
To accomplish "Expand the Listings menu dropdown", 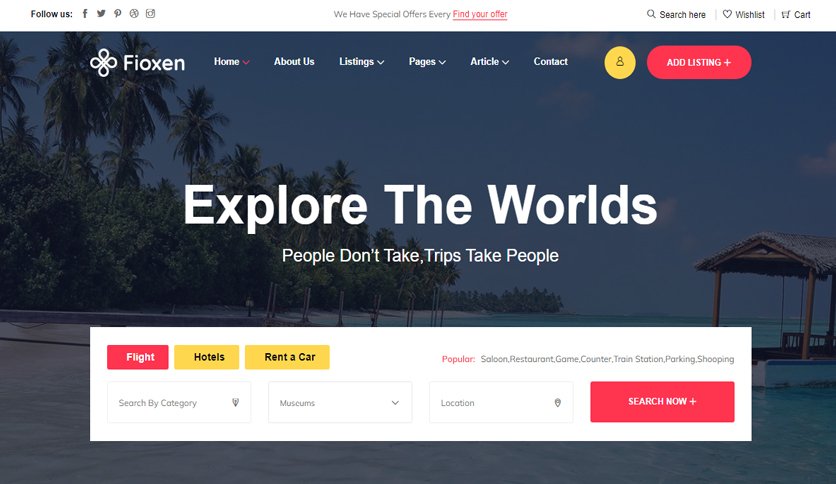I will pos(361,62).
